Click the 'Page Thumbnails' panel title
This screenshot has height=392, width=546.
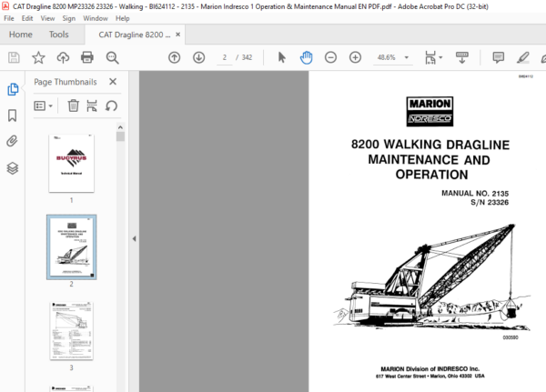click(66, 82)
